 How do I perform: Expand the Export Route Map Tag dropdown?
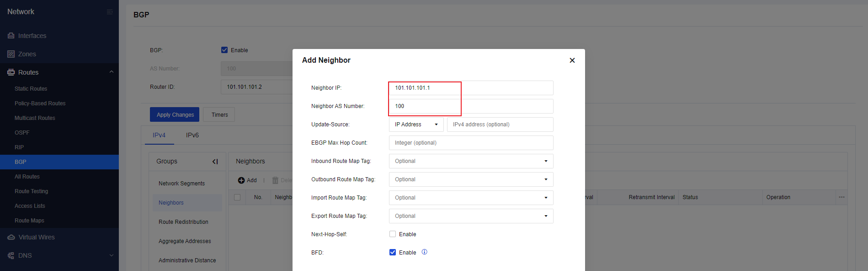[x=471, y=216]
